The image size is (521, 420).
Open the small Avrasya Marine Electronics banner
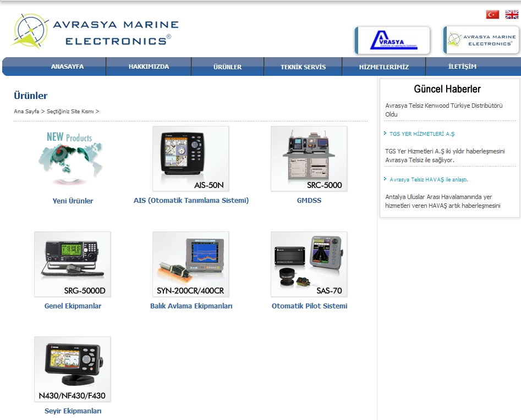[x=481, y=40]
